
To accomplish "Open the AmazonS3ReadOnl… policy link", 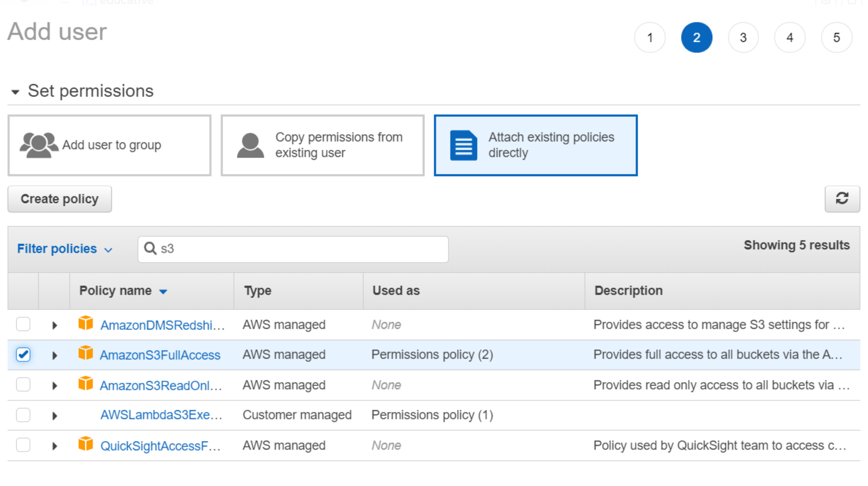I will tap(161, 385).
